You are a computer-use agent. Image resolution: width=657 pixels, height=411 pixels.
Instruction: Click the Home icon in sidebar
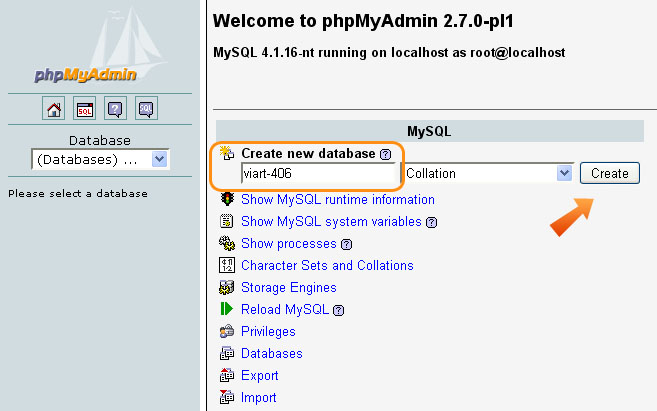pos(54,109)
